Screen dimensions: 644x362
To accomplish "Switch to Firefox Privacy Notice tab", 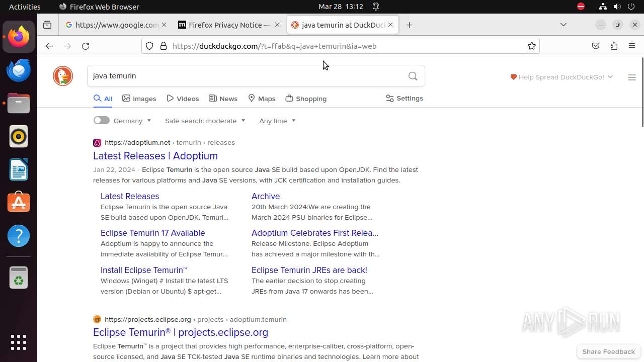I will tap(229, 25).
